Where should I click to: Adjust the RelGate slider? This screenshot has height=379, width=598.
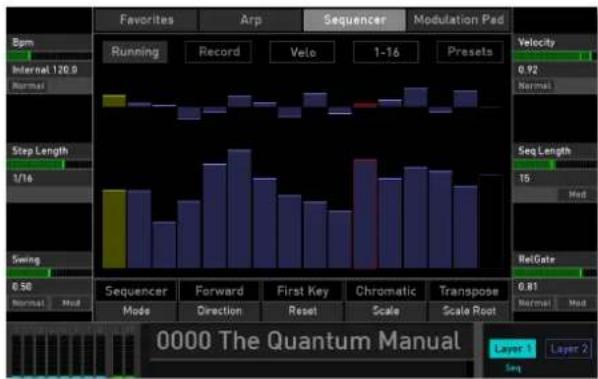click(x=555, y=273)
